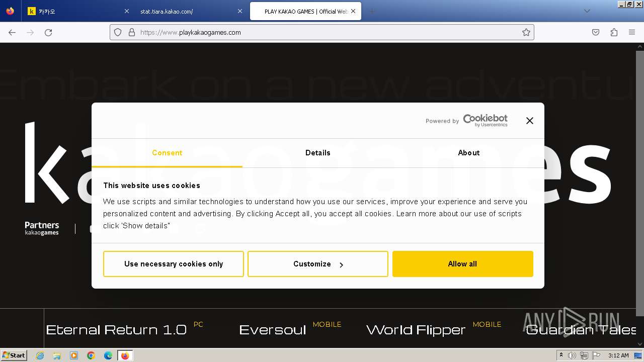Screen dimensions: 644x362
Task: Open the Windows Start menu
Action: pos(14,355)
